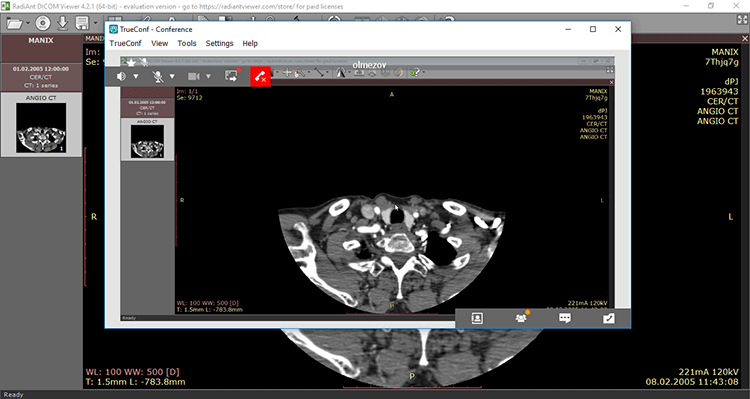Click the CD/DVD disc icon in RadiAnt

[x=43, y=23]
